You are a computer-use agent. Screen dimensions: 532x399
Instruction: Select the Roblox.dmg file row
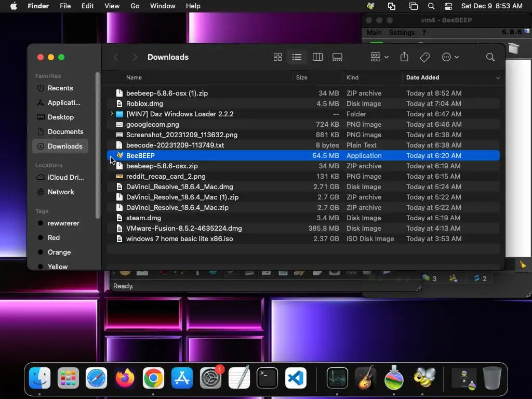pos(303,103)
